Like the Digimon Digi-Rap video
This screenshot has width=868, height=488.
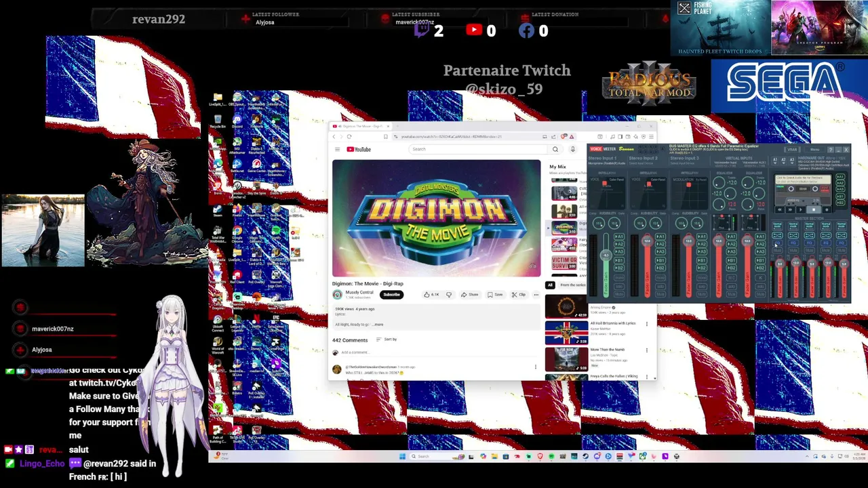(x=431, y=295)
